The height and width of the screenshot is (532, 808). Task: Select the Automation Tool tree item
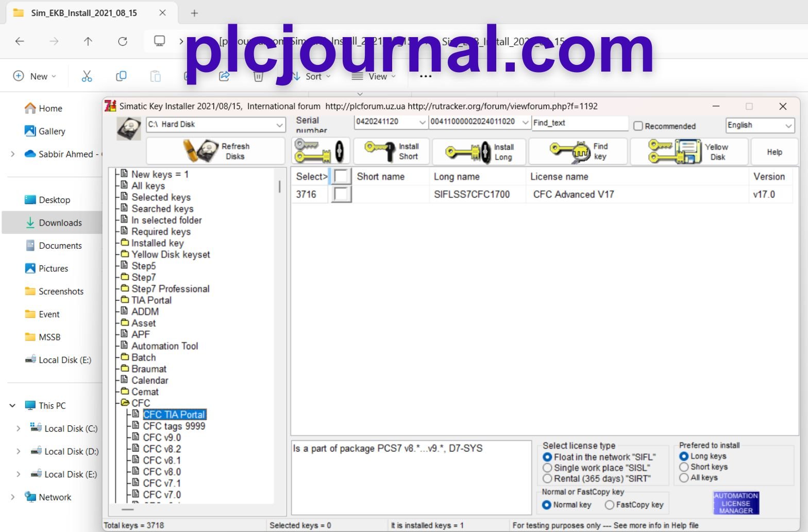[164, 346]
